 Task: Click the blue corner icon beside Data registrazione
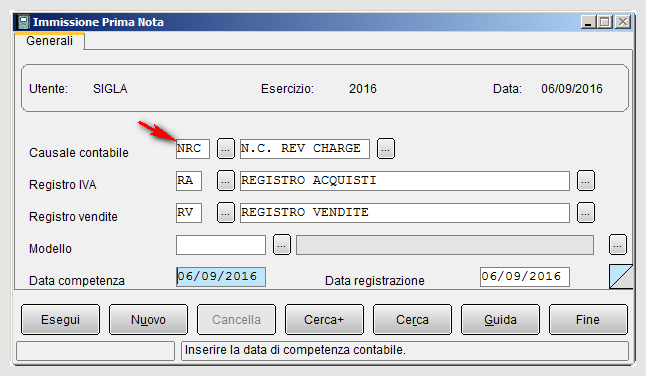point(621,276)
